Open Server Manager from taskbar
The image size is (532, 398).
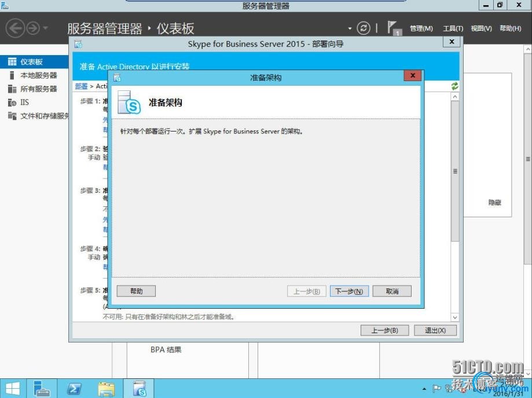(42, 389)
